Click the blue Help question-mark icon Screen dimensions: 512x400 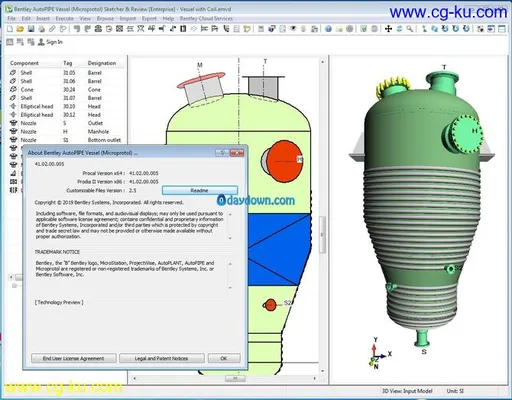328,29
